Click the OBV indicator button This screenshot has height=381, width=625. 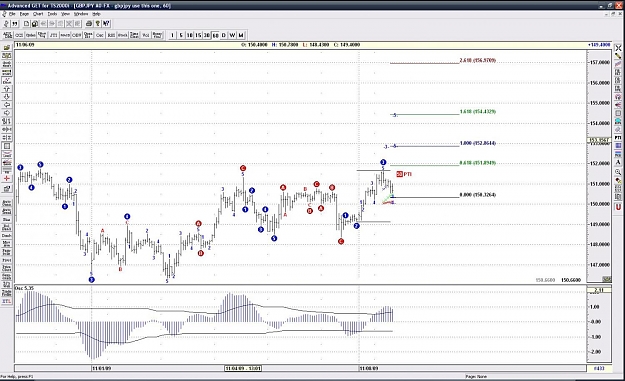coord(77,35)
